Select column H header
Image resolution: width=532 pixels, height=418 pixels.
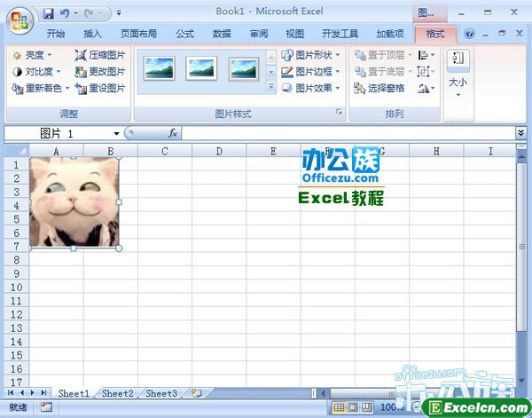[436, 151]
